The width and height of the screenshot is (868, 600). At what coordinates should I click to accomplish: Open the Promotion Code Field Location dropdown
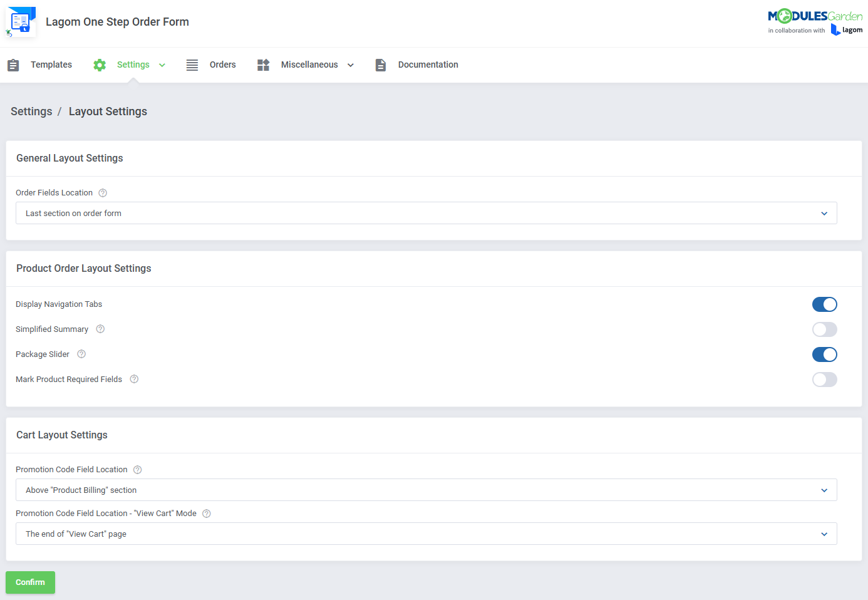coord(426,490)
